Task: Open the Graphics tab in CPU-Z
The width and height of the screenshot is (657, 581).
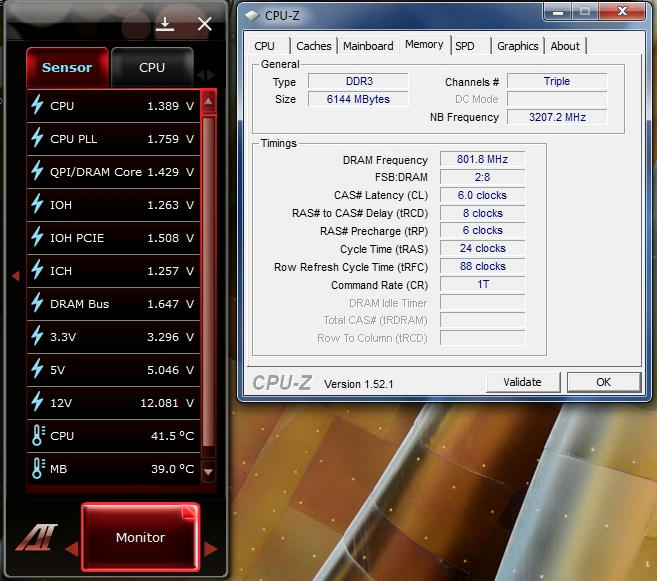Action: coord(517,46)
